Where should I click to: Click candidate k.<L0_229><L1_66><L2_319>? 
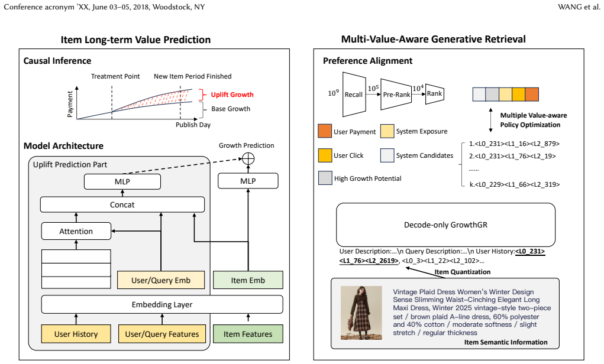514,184
